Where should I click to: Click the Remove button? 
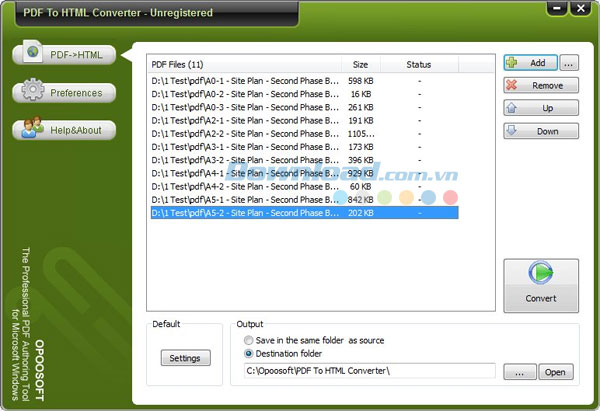541,85
